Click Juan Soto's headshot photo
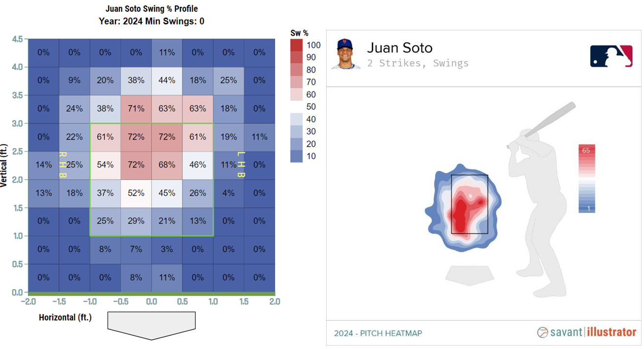 click(346, 54)
